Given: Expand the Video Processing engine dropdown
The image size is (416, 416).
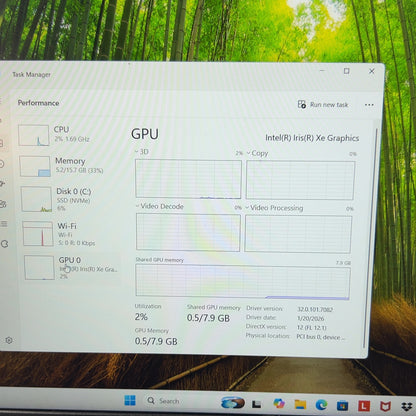Looking at the screenshot, I should point(247,208).
